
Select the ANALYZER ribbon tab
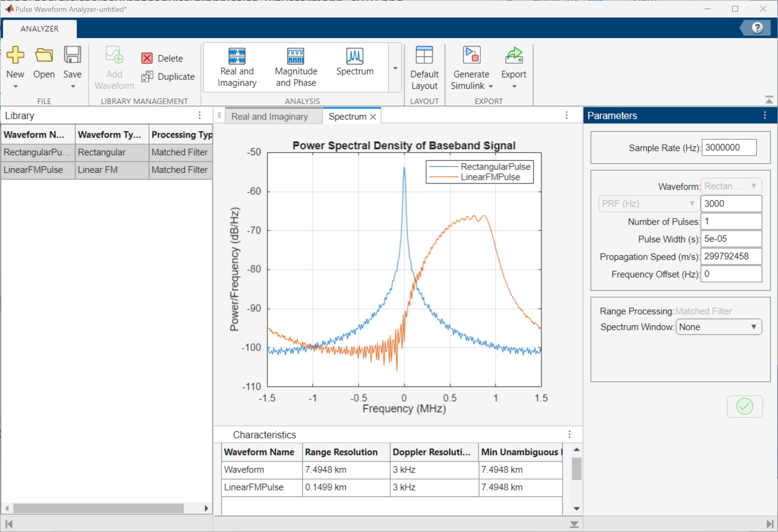[x=40, y=29]
